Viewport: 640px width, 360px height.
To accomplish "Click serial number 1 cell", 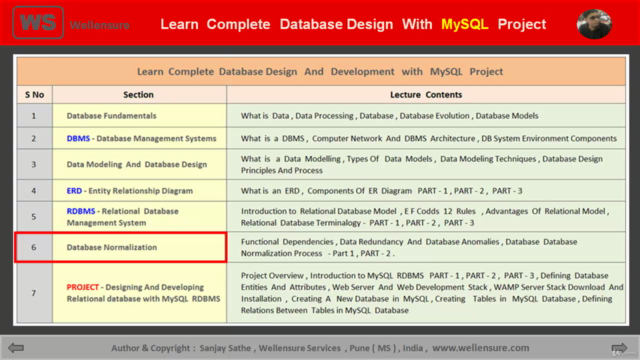I will (34, 116).
